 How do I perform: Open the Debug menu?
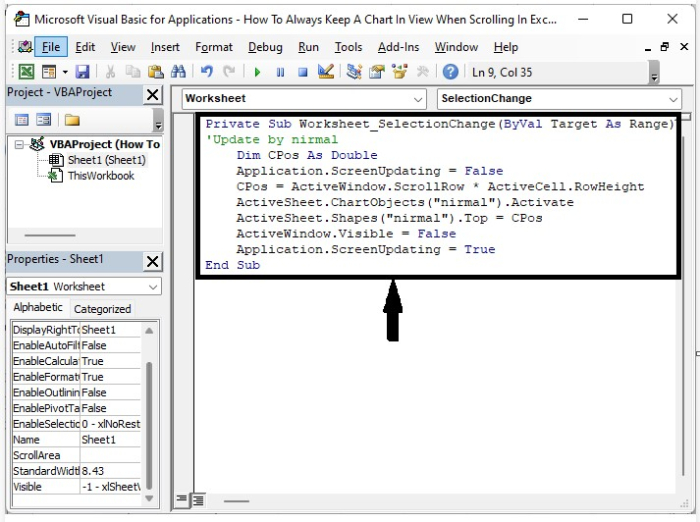point(265,47)
